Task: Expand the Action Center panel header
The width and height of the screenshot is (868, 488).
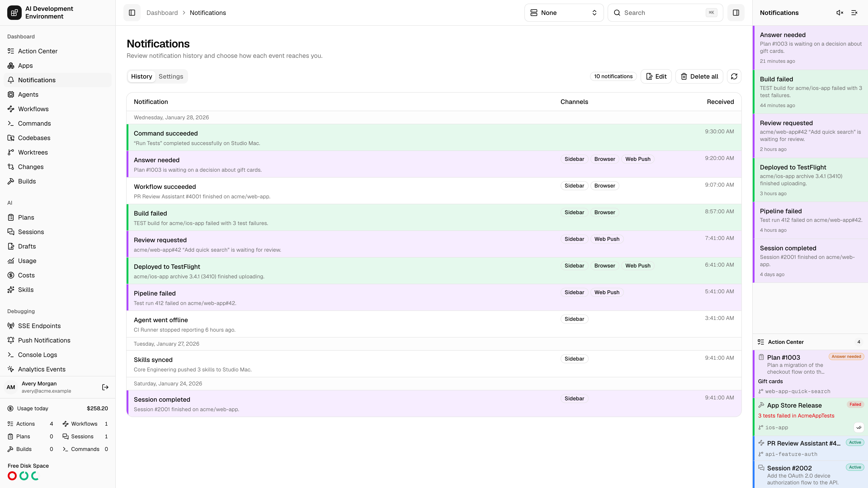Action: 810,342
